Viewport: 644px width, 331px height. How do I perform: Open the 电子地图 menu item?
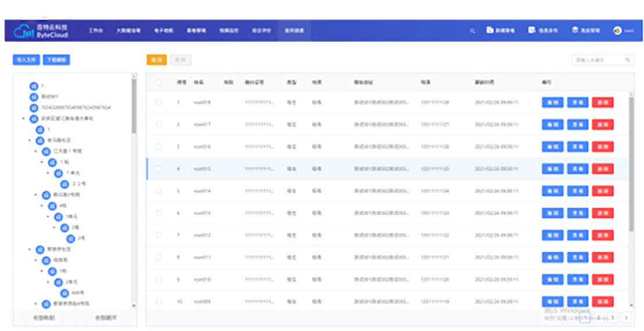click(161, 31)
